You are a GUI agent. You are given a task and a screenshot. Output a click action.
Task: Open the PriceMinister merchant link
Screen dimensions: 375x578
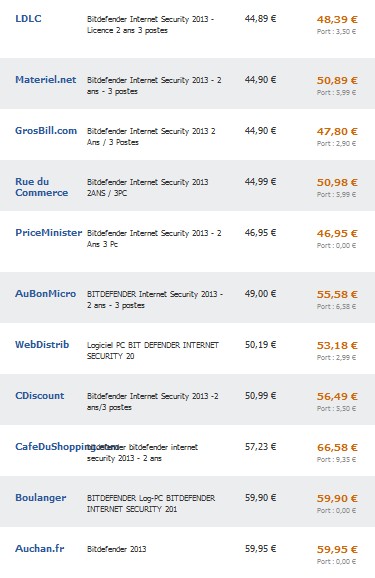(x=48, y=233)
